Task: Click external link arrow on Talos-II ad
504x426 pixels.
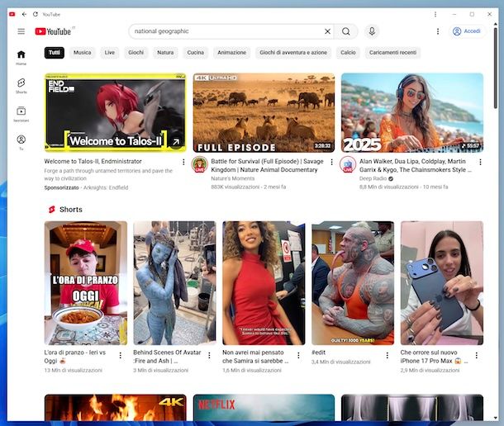Action: click(176, 142)
